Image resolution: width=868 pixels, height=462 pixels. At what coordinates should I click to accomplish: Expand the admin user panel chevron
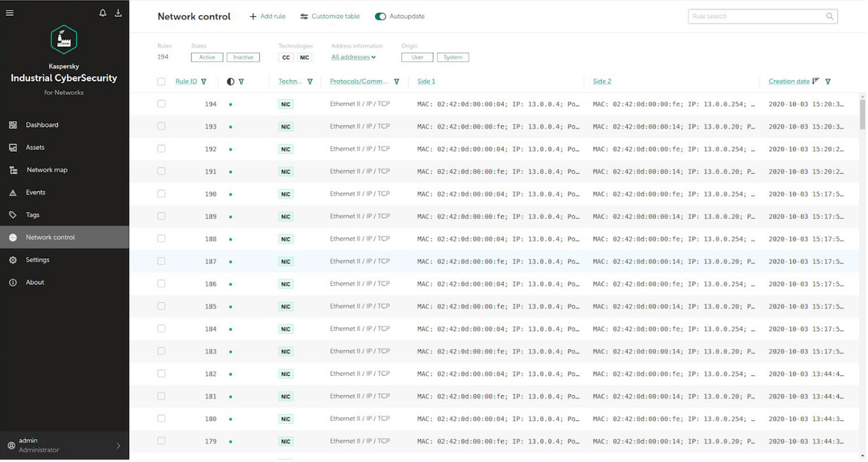click(118, 446)
